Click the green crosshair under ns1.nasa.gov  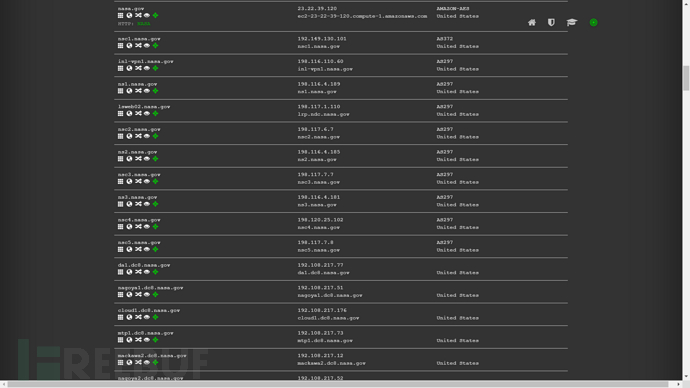[x=155, y=91]
